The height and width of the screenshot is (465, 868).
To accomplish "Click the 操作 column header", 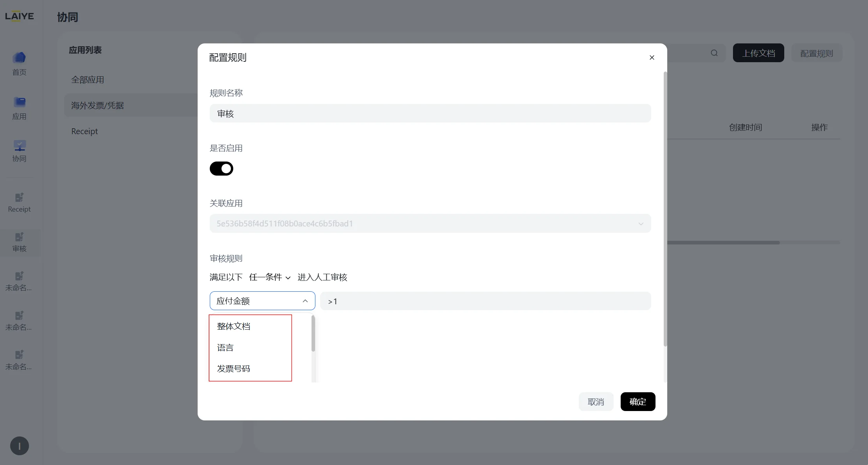I will pyautogui.click(x=819, y=127).
